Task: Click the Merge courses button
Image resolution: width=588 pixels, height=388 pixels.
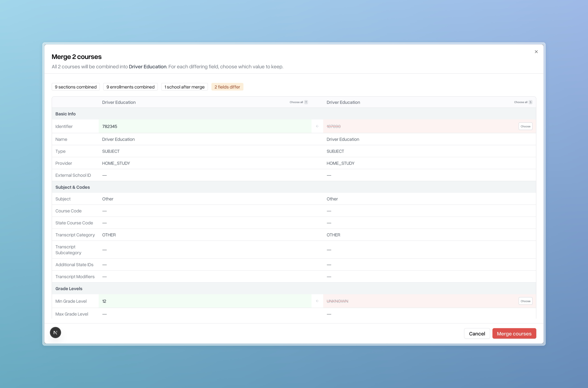Action: [x=514, y=334]
